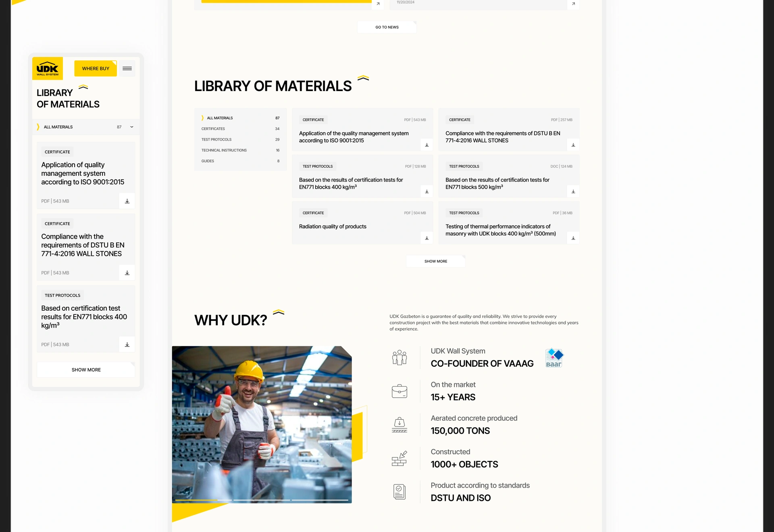Download ISO 9001:2015 certificate in mobile view
The height and width of the screenshot is (532, 774).
point(127,201)
